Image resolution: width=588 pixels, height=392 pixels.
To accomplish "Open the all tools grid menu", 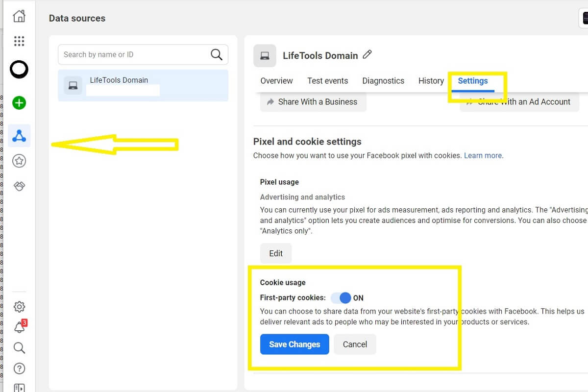I will click(19, 41).
